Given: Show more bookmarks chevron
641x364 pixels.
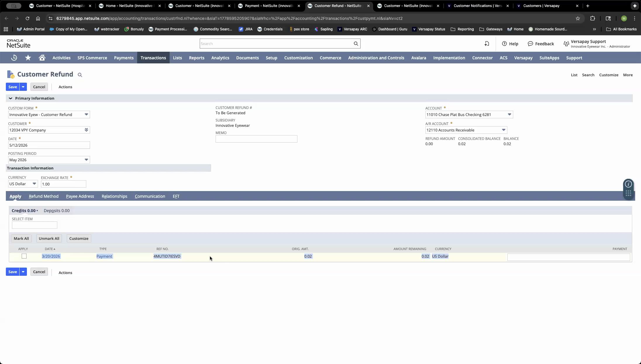Looking at the screenshot, I should (x=594, y=29).
